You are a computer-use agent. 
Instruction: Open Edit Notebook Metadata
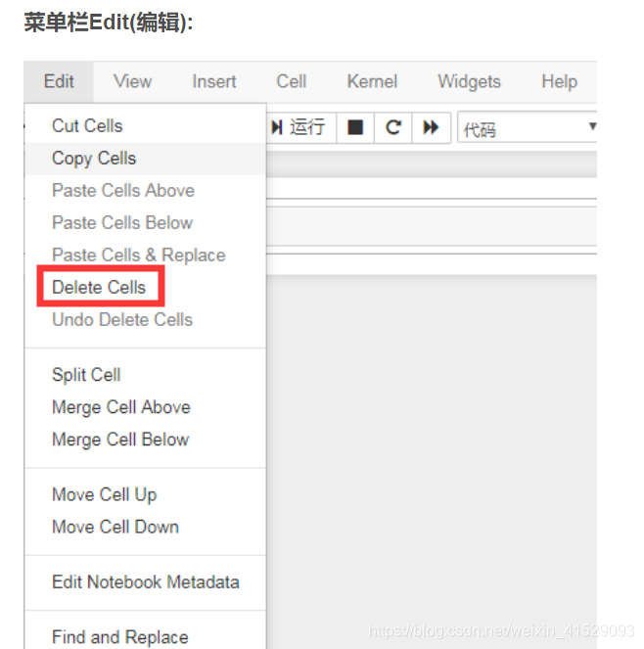[x=145, y=582]
